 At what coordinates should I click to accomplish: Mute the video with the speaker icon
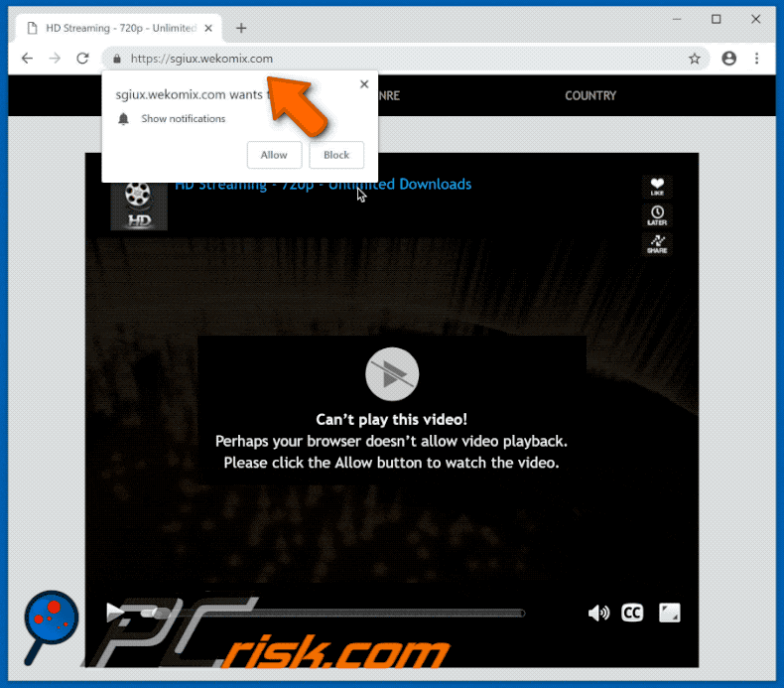tap(598, 613)
